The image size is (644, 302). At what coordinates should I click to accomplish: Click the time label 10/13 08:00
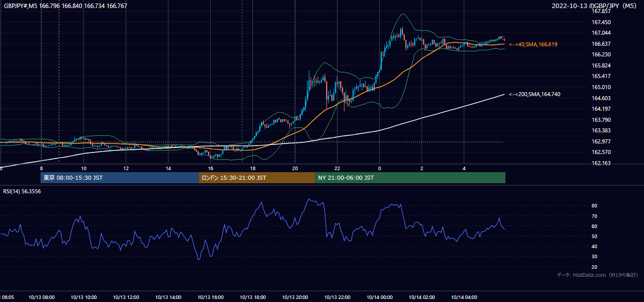[41, 297]
